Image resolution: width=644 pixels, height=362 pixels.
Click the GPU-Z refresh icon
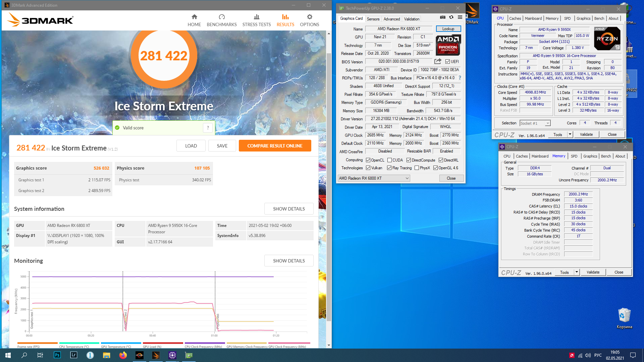click(x=451, y=17)
